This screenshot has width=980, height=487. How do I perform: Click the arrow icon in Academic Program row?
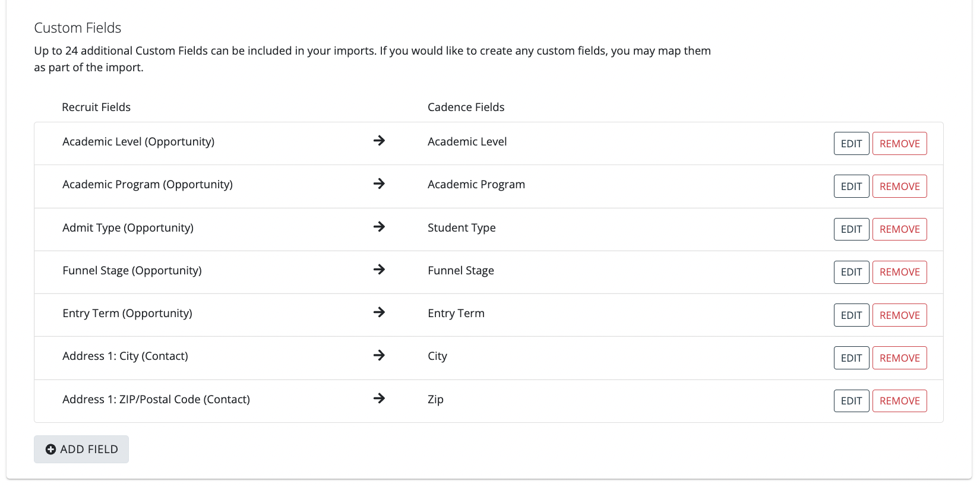[379, 184]
